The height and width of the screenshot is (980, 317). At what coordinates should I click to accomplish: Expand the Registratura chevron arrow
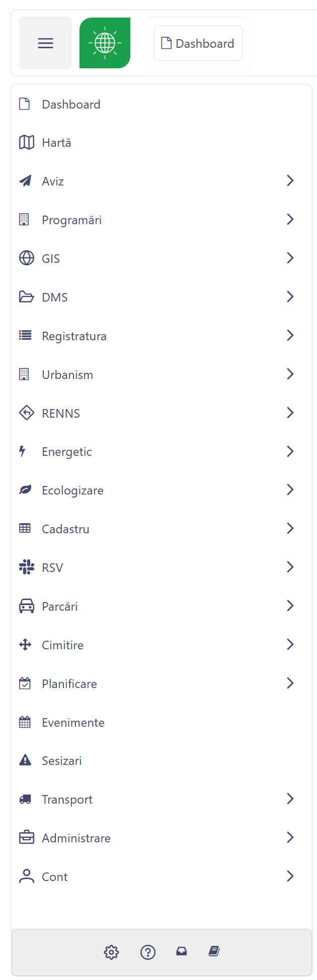point(290,335)
